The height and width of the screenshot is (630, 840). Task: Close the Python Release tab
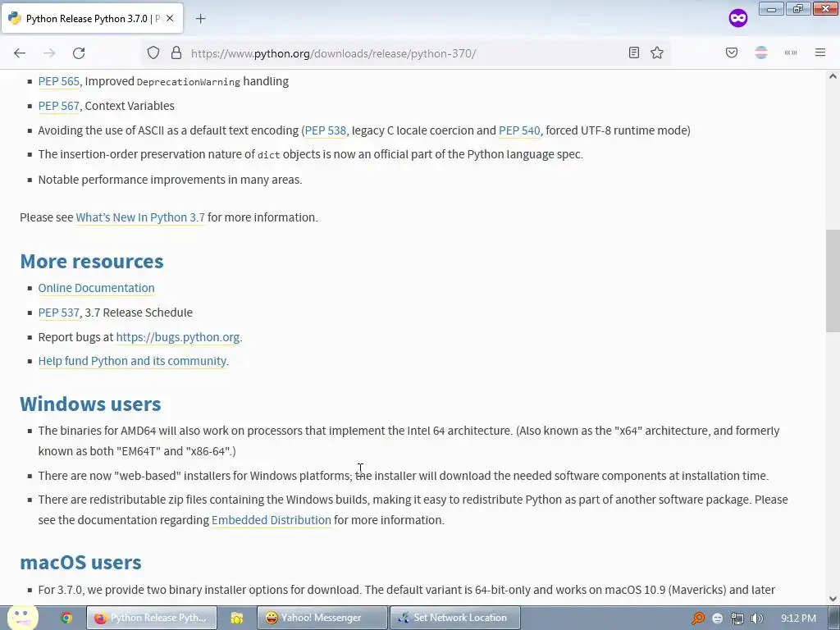click(x=170, y=18)
